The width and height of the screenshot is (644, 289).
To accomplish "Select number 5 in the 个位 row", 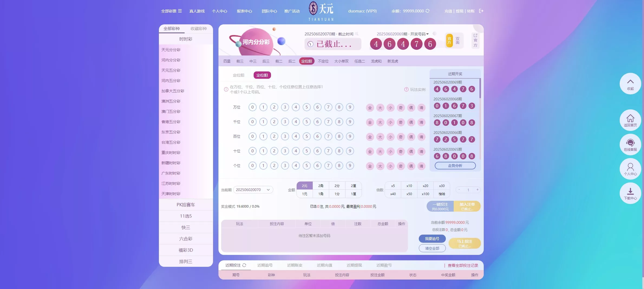I will 306,166.
